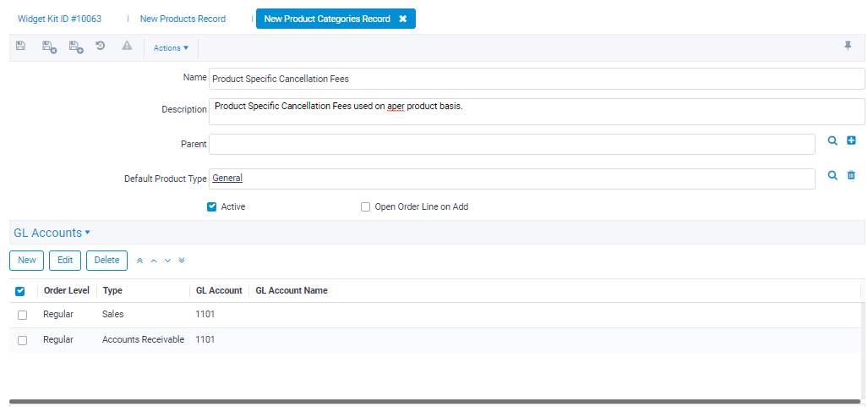
Task: Expand the GL Accounts section dropdown
Action: click(x=52, y=233)
